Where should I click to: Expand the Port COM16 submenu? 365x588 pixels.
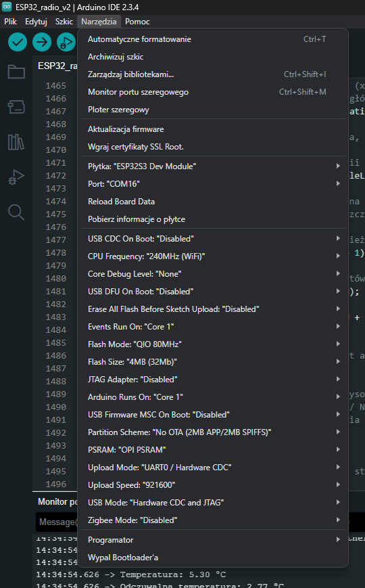tap(213, 184)
